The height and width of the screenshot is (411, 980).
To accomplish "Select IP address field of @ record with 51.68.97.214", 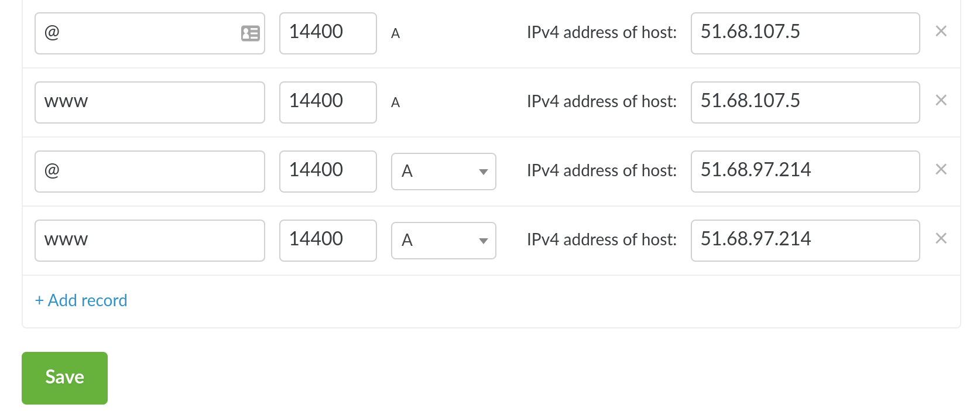I will [x=804, y=172].
